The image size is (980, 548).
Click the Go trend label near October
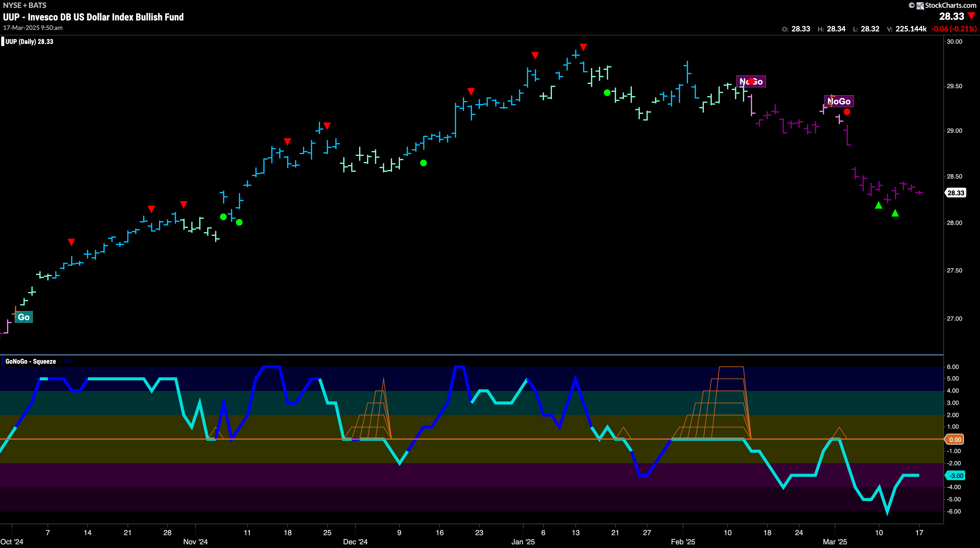pyautogui.click(x=23, y=317)
